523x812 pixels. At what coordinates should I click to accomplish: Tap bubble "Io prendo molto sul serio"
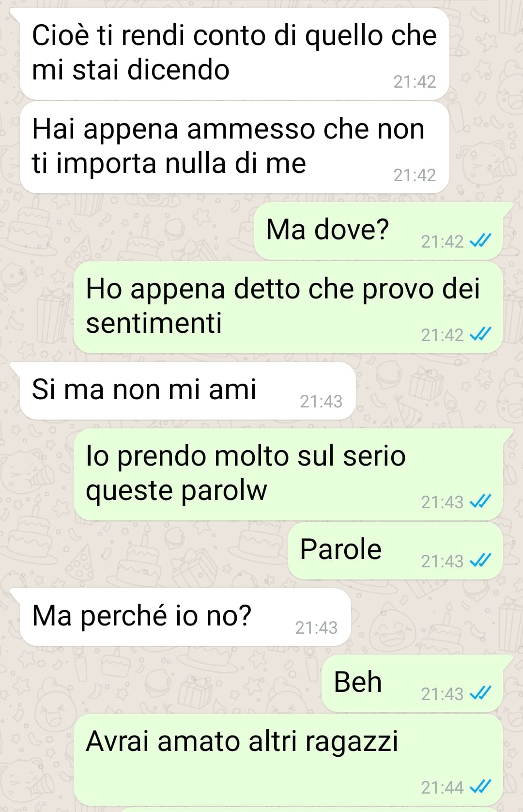pos(288,474)
